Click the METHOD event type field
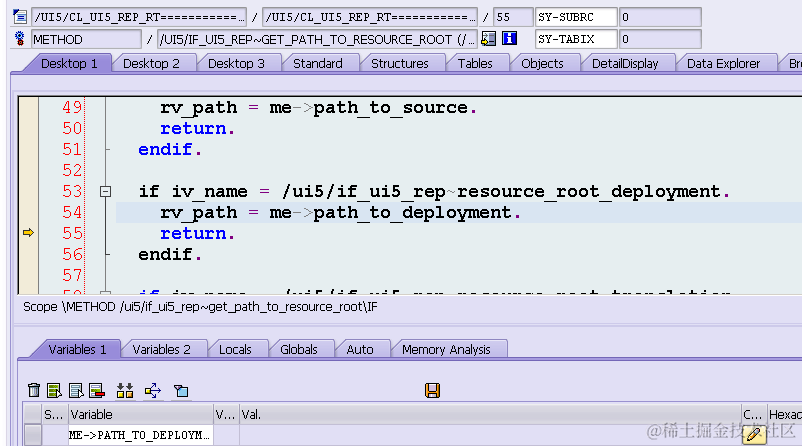This screenshot has height=446, width=802. tap(86, 39)
